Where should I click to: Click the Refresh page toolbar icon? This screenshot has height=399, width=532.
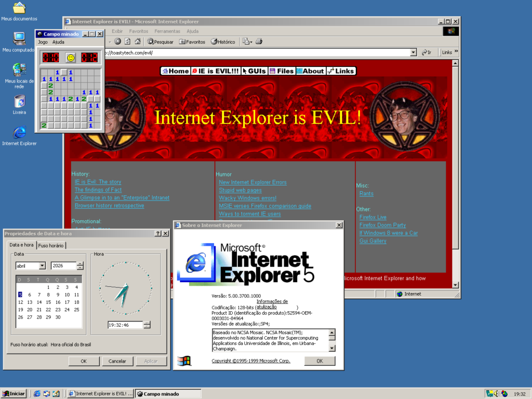[127, 42]
